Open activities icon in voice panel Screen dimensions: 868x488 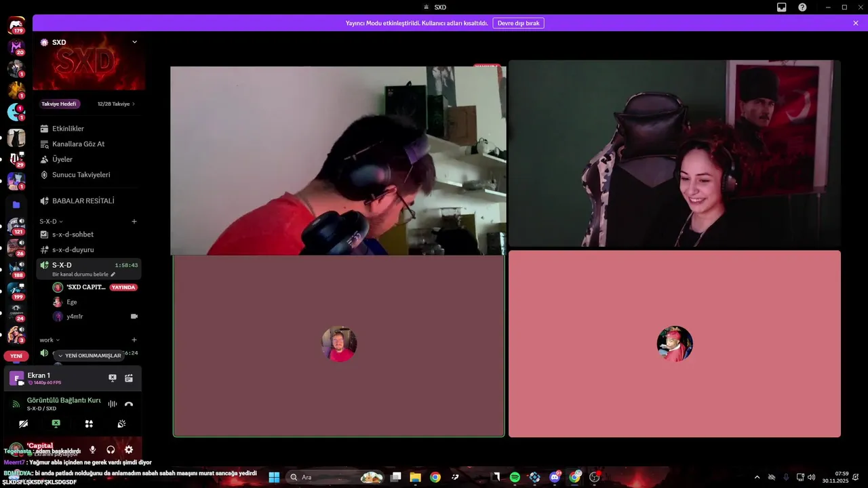coord(89,424)
